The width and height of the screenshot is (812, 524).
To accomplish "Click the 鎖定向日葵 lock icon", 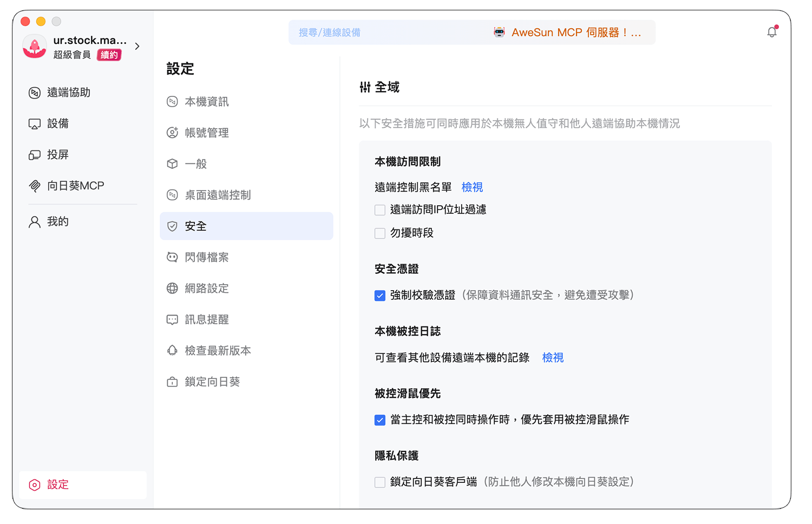I will pos(172,382).
